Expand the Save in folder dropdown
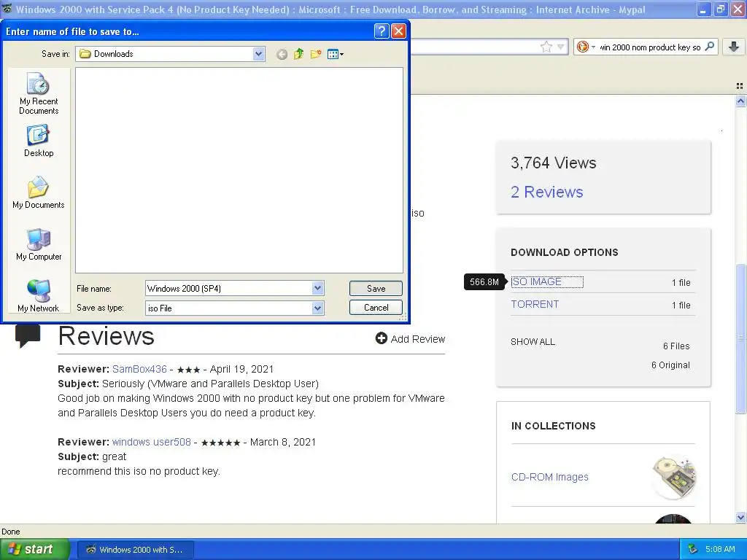 pyautogui.click(x=259, y=54)
